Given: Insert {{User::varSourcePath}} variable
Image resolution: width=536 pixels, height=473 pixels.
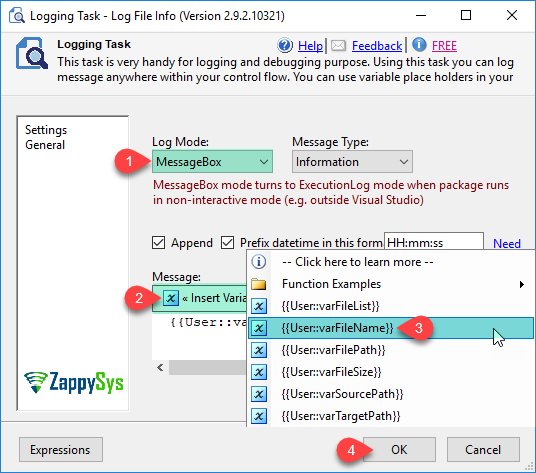Looking at the screenshot, I should pos(390,394).
